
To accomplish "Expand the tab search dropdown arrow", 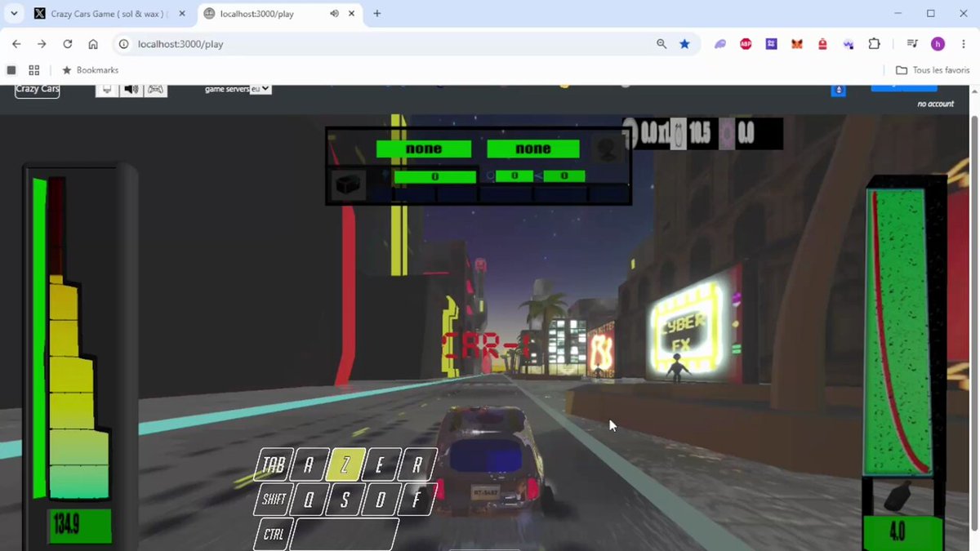I will click(14, 14).
